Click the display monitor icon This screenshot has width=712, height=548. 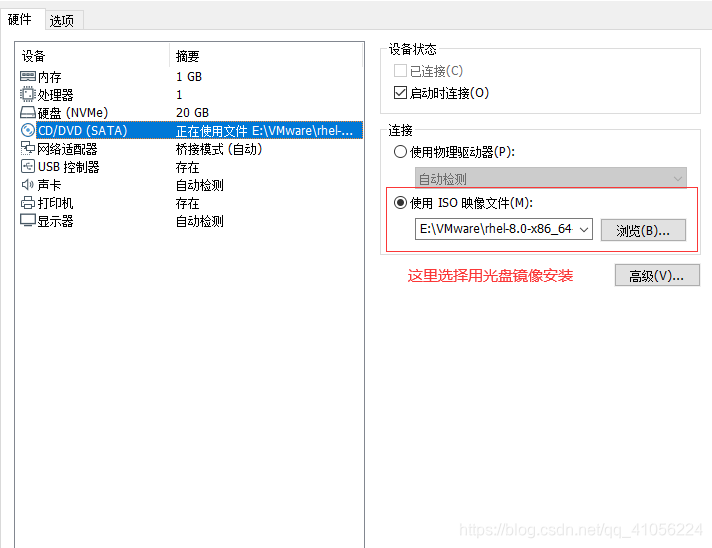(x=28, y=221)
